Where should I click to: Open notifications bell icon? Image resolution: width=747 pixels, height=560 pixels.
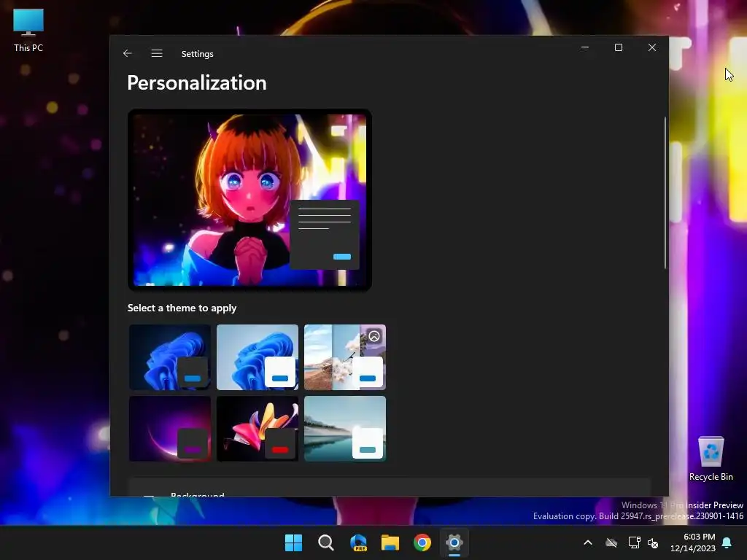pos(727,542)
